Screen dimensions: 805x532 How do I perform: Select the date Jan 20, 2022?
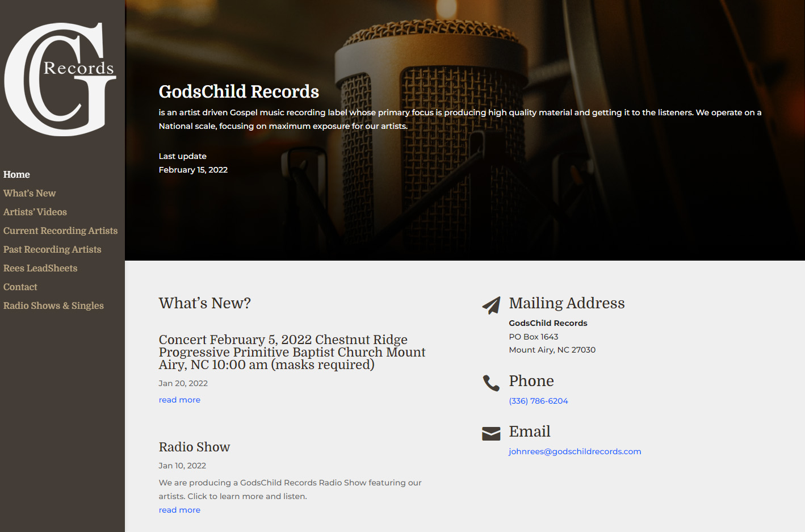(183, 383)
